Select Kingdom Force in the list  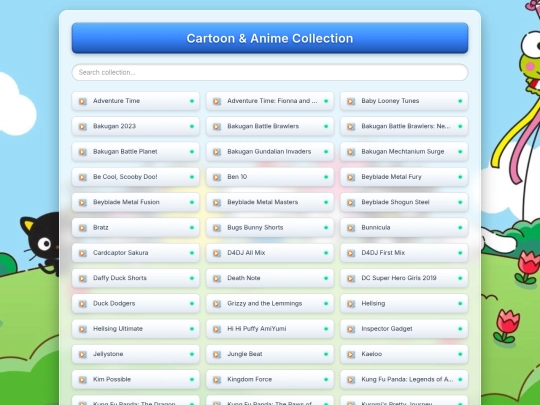(270, 380)
